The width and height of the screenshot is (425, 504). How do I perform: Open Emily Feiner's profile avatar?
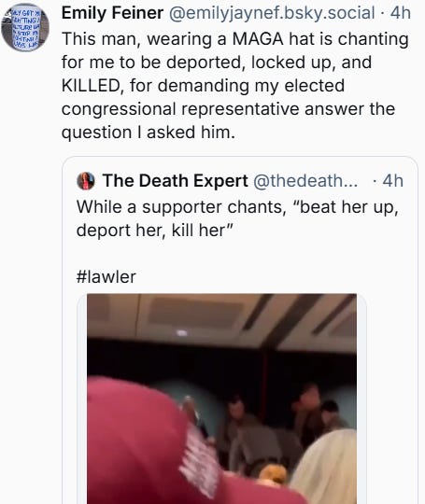25,27
